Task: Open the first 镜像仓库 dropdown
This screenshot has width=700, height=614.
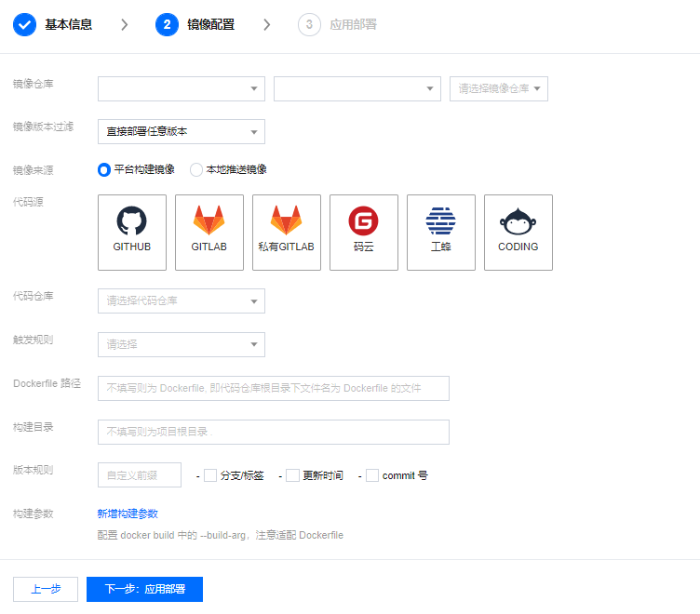Action: coord(182,88)
